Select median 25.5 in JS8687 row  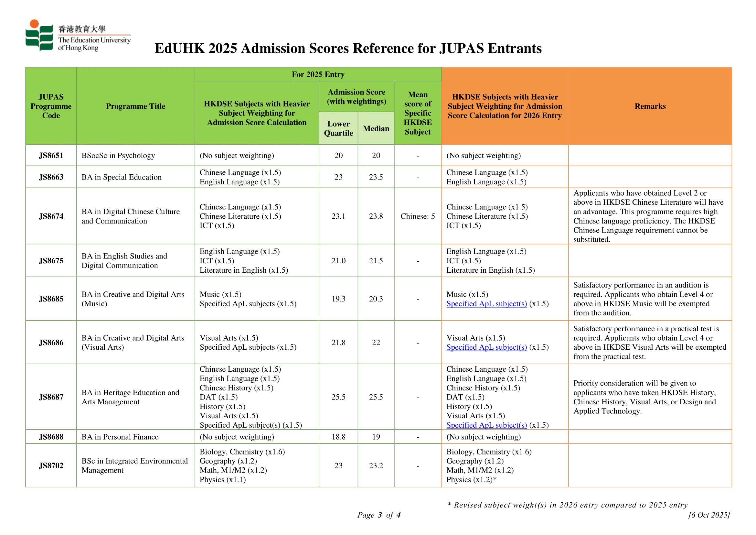pos(376,397)
